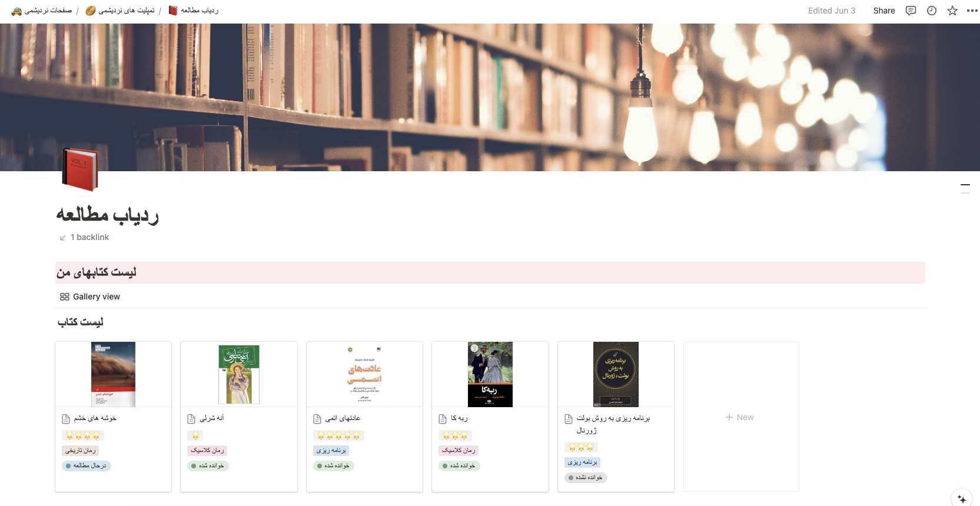Viewport: 980px width, 506px height.
Task: Open the AI assistant sparkle button
Action: 962,499
